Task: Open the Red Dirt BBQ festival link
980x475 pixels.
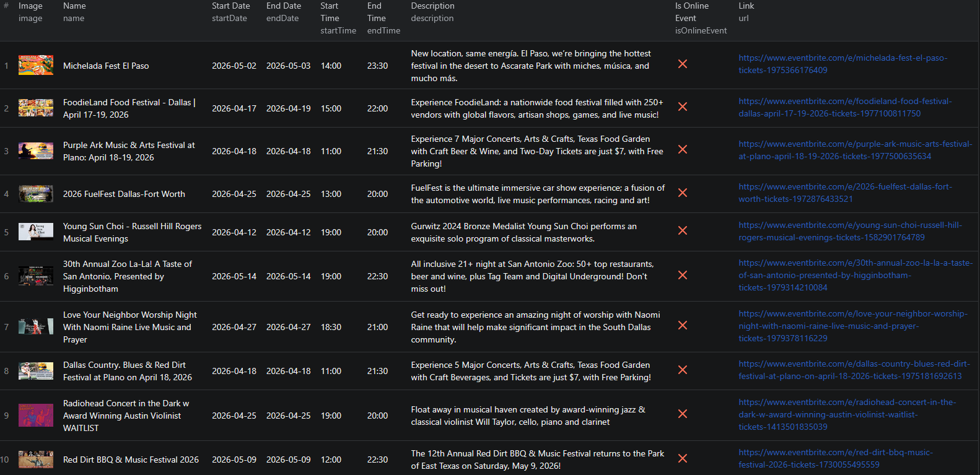Action: pyautogui.click(x=835, y=459)
